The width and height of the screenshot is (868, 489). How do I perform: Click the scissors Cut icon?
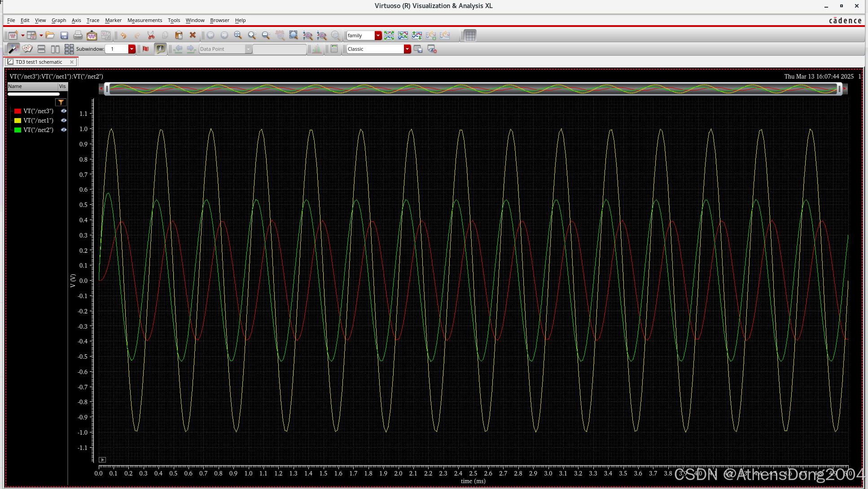click(151, 35)
